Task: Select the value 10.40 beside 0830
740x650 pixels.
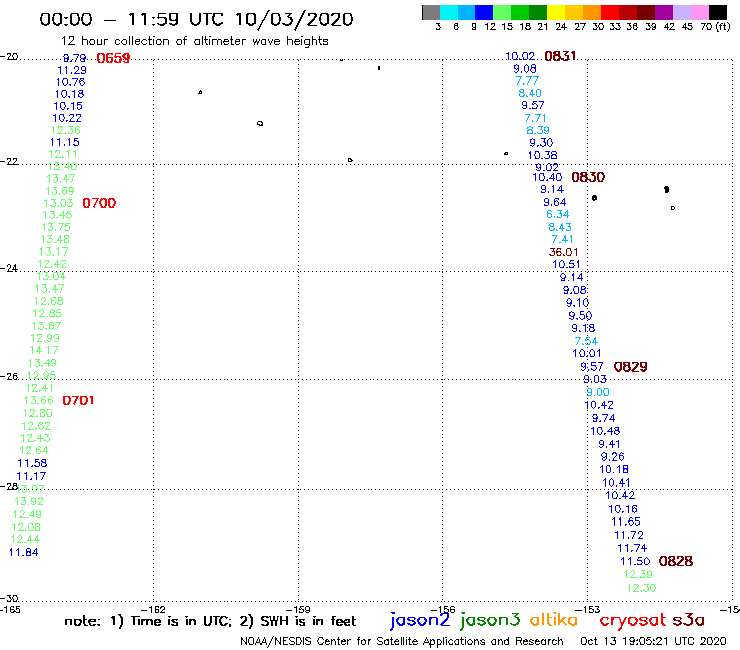Action: coord(547,177)
